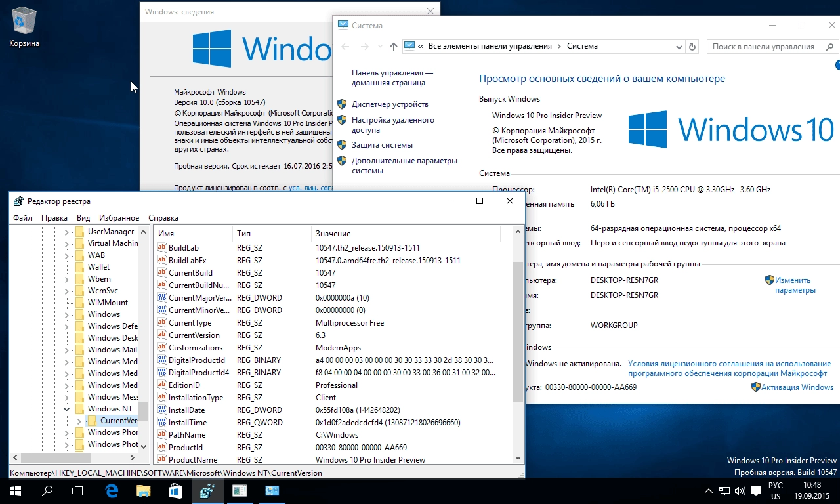Click the Up arrow in the Система window

tap(393, 47)
